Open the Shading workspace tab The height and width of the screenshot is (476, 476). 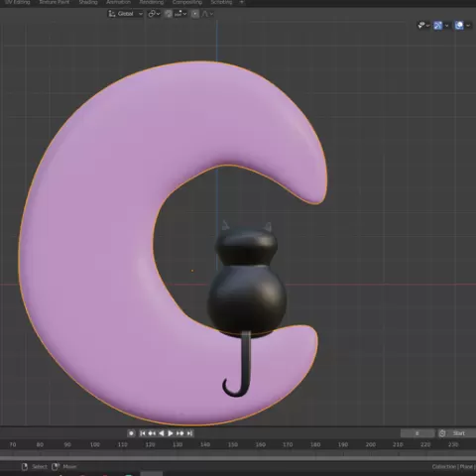[x=88, y=2]
